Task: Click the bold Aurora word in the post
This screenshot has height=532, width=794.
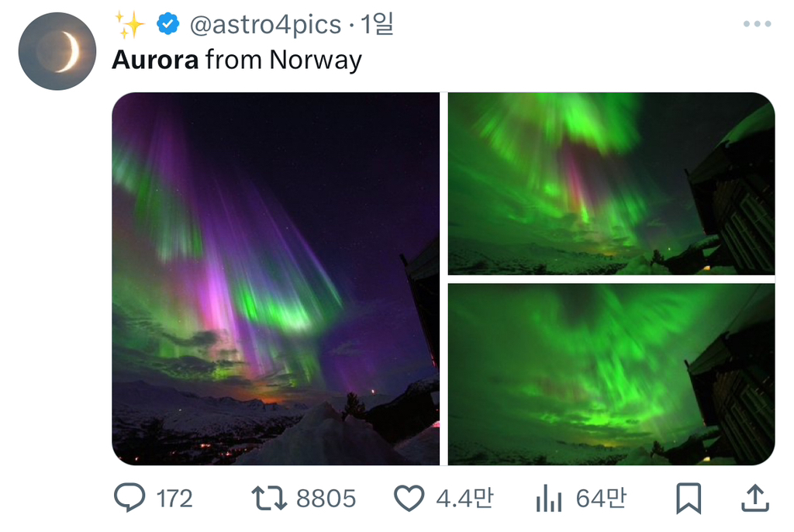Action: point(155,60)
